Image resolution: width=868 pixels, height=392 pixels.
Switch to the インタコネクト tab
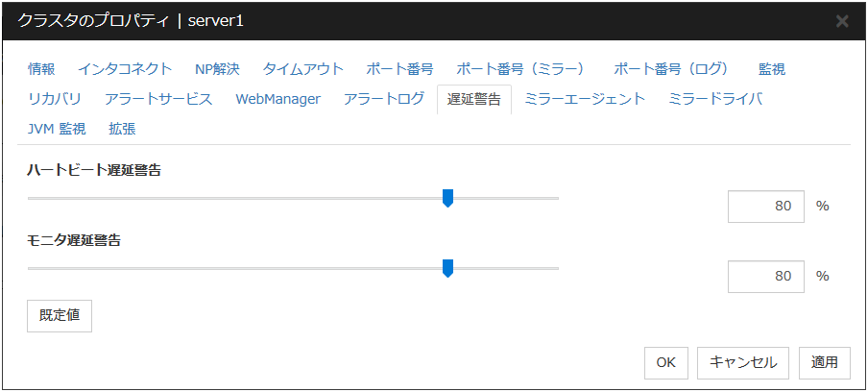click(x=125, y=69)
